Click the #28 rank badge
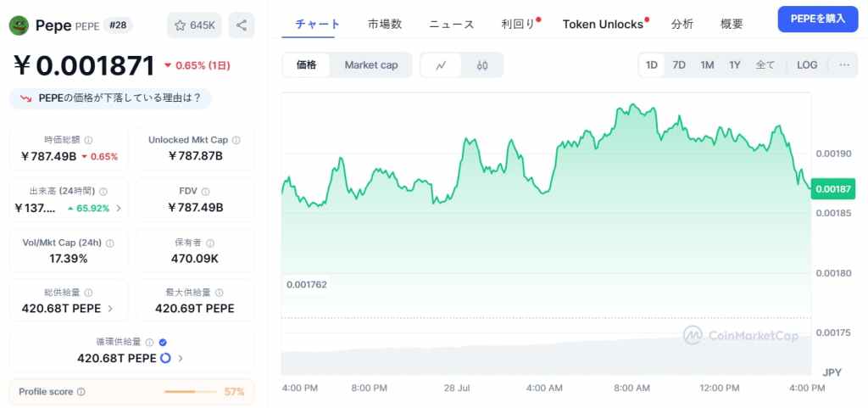The image size is (868, 408). tap(118, 25)
